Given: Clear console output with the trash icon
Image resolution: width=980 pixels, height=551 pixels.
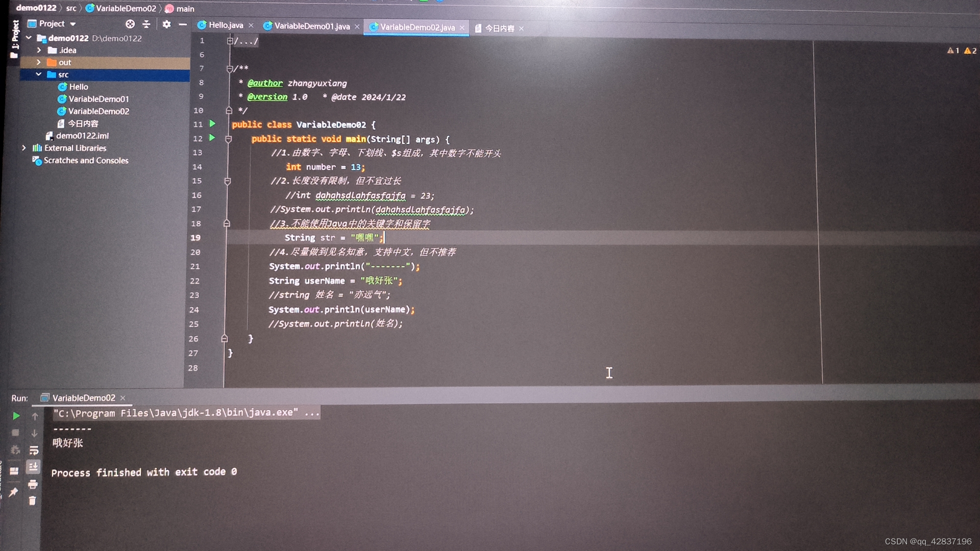Looking at the screenshot, I should click(x=32, y=501).
